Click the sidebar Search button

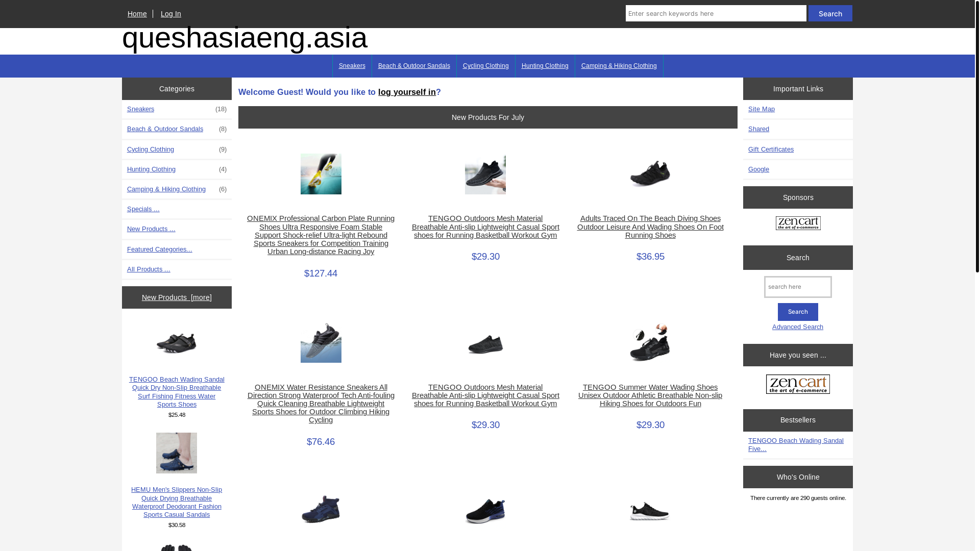pos(798,312)
